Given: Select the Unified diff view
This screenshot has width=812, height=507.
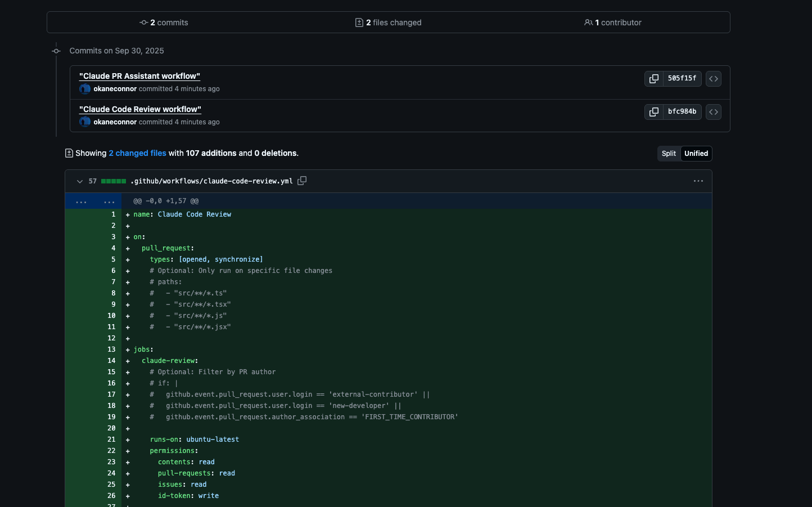Looking at the screenshot, I should pyautogui.click(x=696, y=154).
